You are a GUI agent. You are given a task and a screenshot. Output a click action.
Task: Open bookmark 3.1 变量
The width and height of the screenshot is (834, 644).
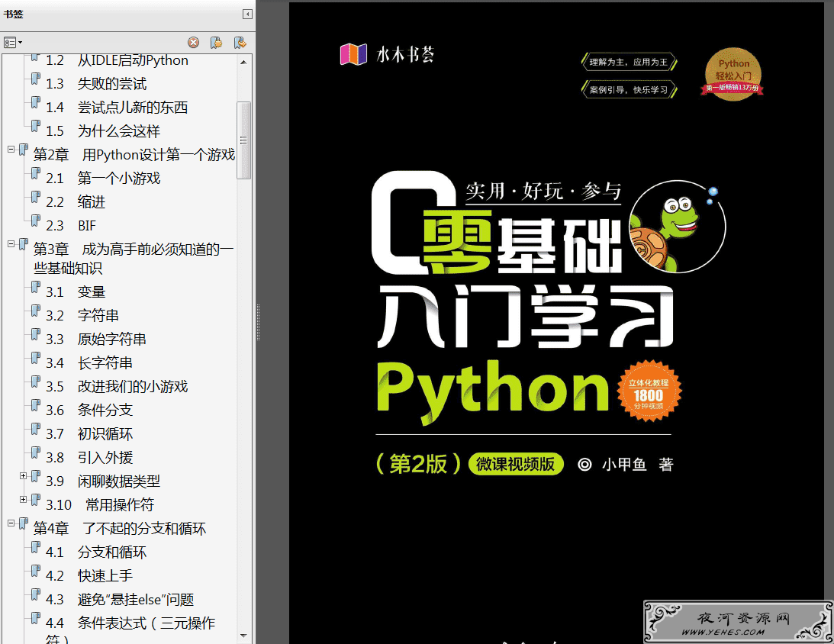coord(76,292)
